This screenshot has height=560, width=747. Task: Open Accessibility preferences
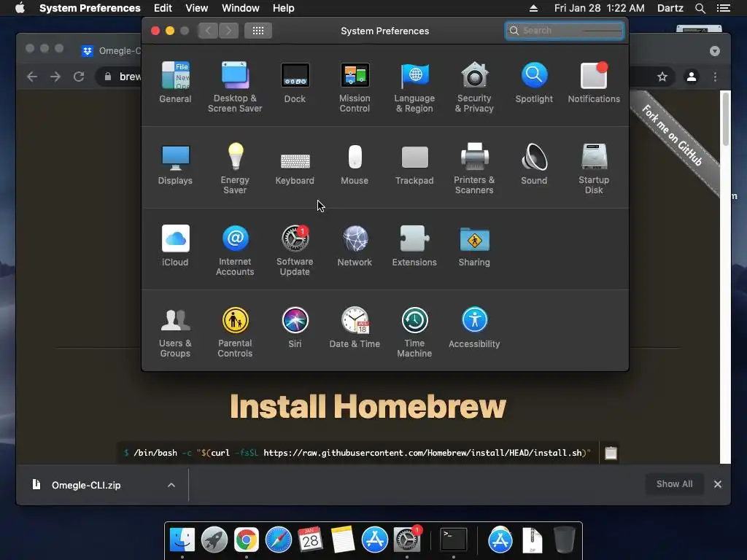(x=474, y=327)
